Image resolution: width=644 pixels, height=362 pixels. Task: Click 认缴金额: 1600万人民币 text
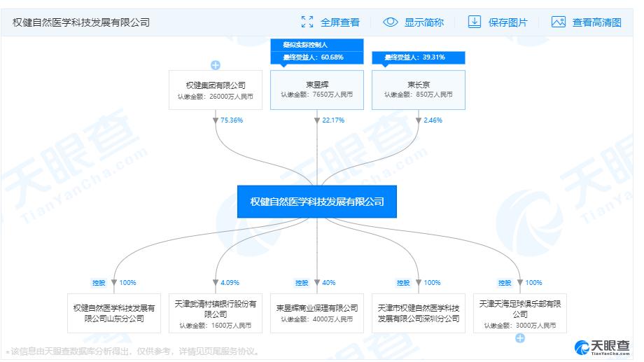(215, 326)
